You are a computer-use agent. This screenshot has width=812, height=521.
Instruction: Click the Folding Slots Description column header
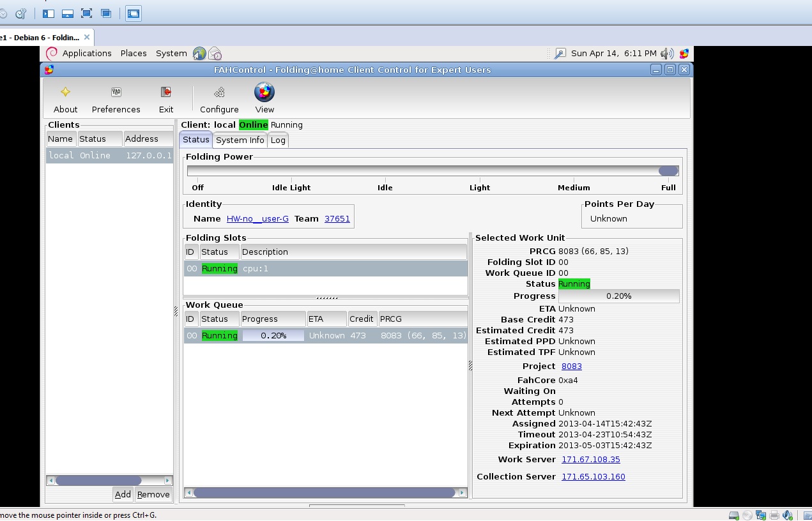click(x=353, y=252)
